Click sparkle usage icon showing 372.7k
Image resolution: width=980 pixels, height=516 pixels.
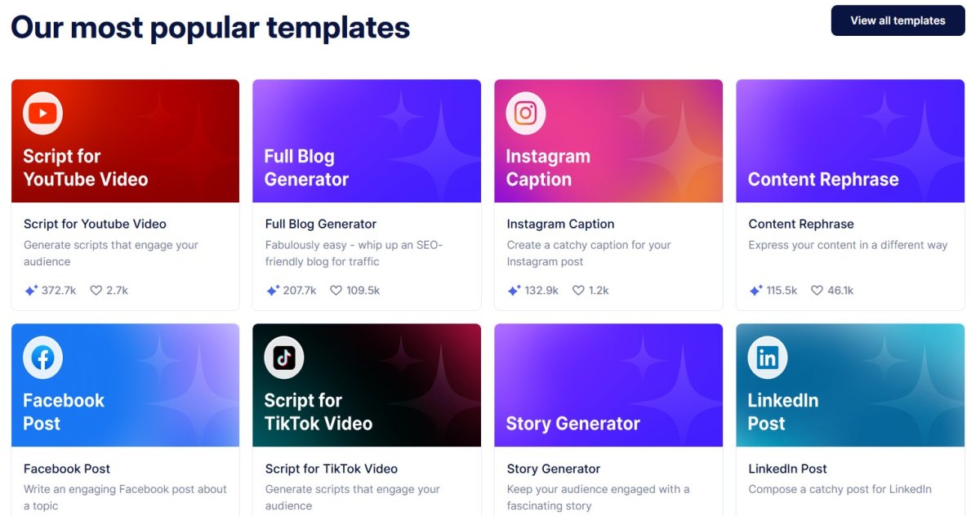[31, 290]
